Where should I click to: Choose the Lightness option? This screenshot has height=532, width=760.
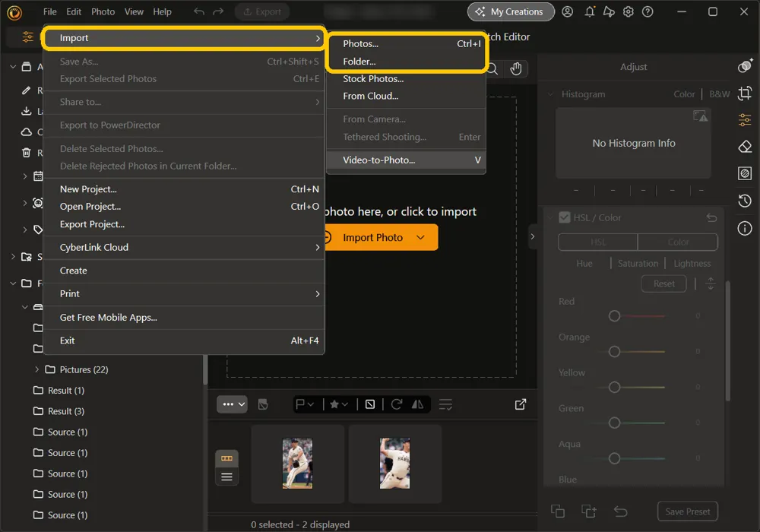692,263
